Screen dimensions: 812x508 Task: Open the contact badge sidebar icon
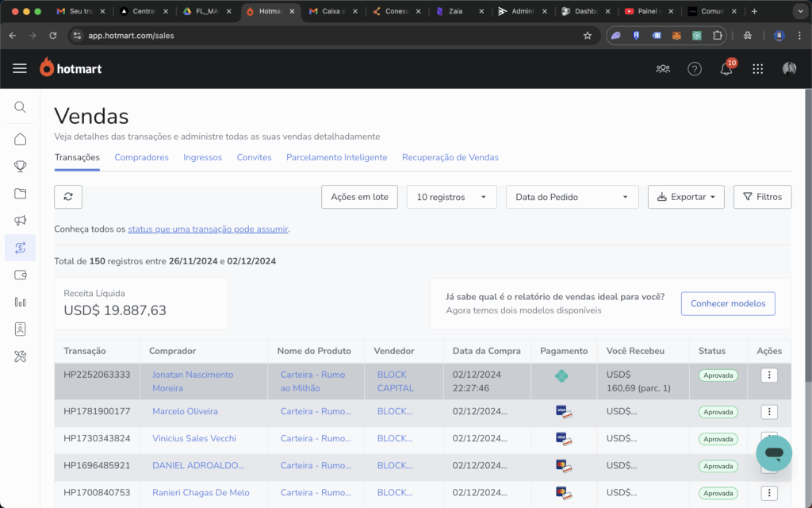point(20,329)
